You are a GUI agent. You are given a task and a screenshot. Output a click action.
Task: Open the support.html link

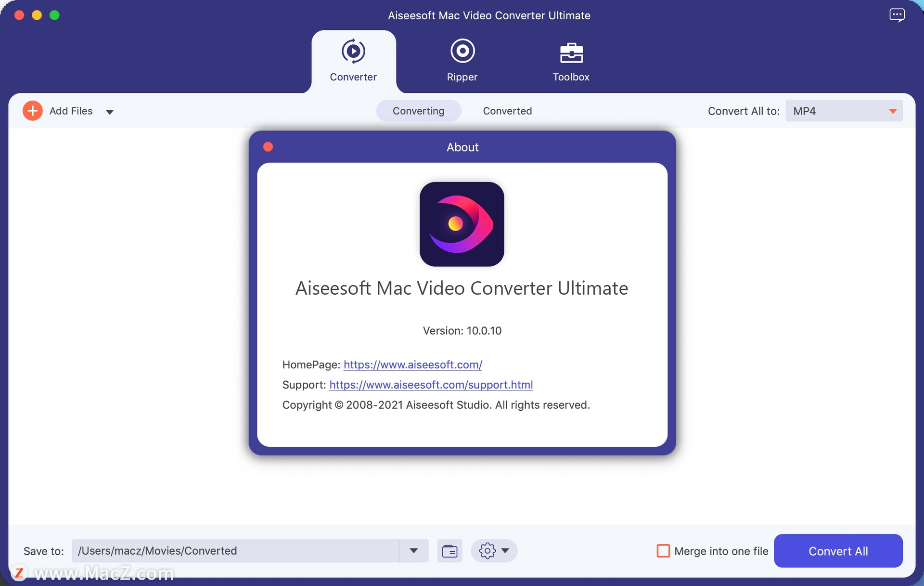(431, 385)
